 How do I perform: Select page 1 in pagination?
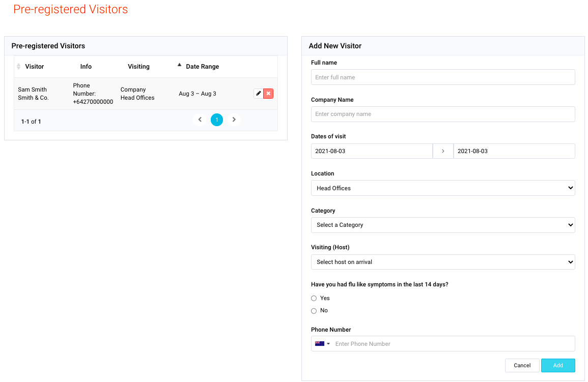coord(217,120)
